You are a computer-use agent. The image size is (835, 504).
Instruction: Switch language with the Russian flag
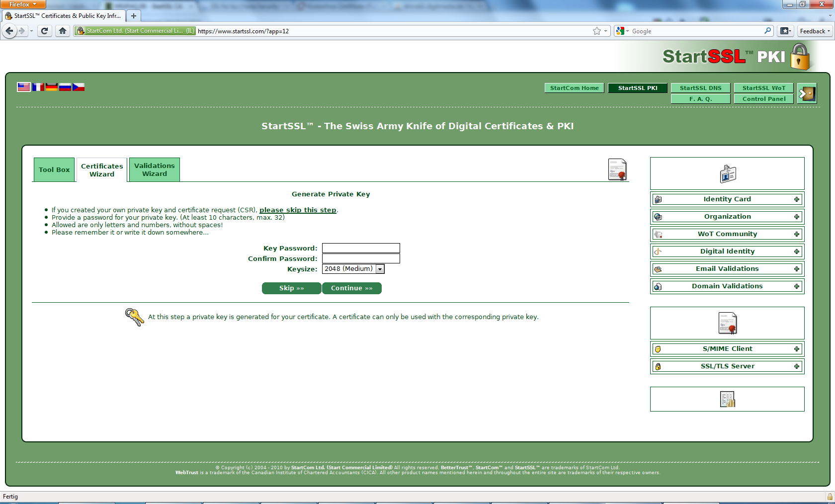tap(65, 87)
